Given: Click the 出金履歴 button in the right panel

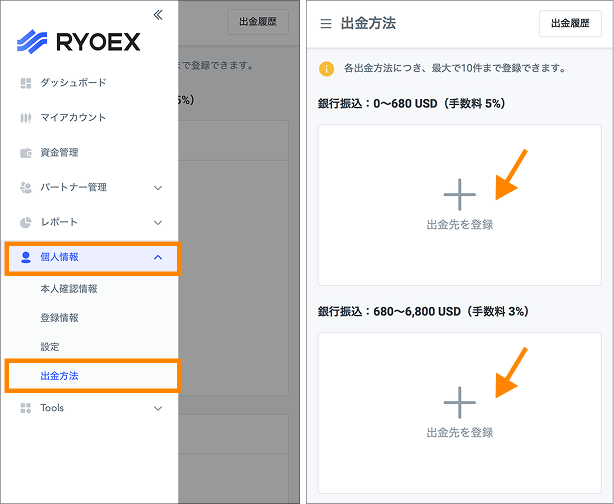Looking at the screenshot, I should pyautogui.click(x=570, y=23).
